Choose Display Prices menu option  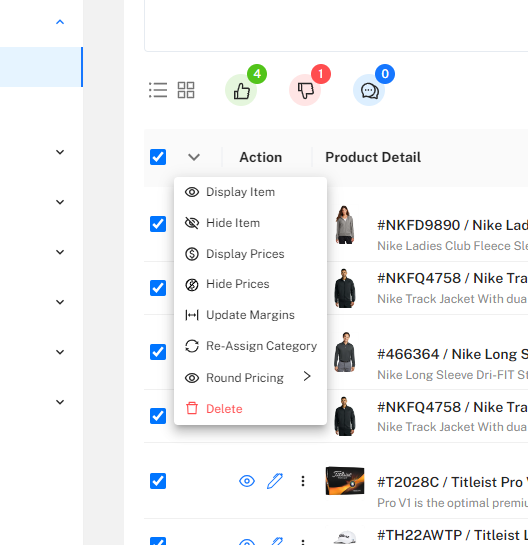250,254
